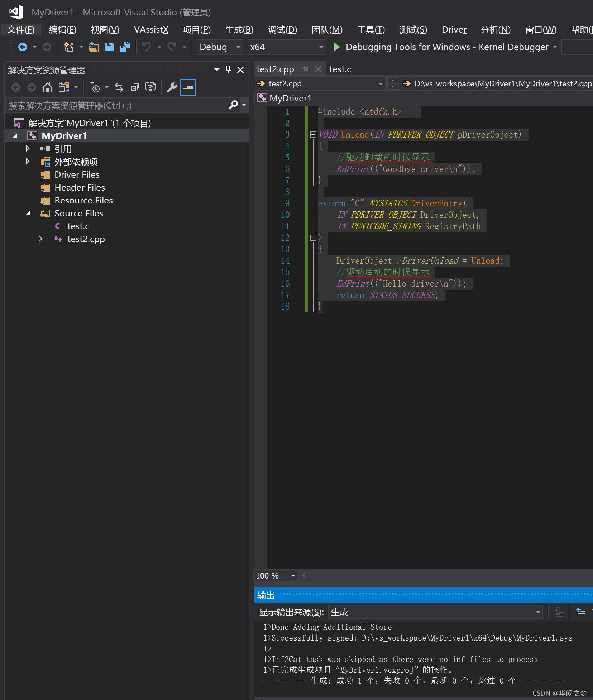Click the Sync with Active Document icon
The width and height of the screenshot is (593, 700).
(x=119, y=87)
